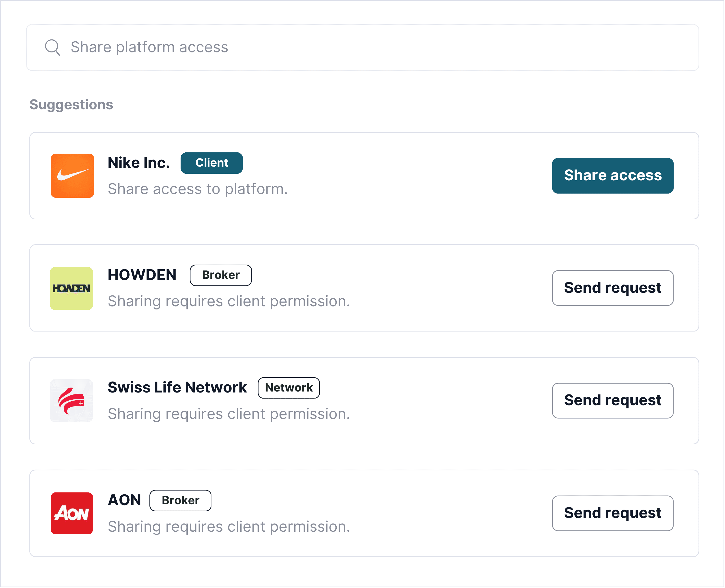The width and height of the screenshot is (725, 588).
Task: Click the Suggestions section heading
Action: point(71,105)
